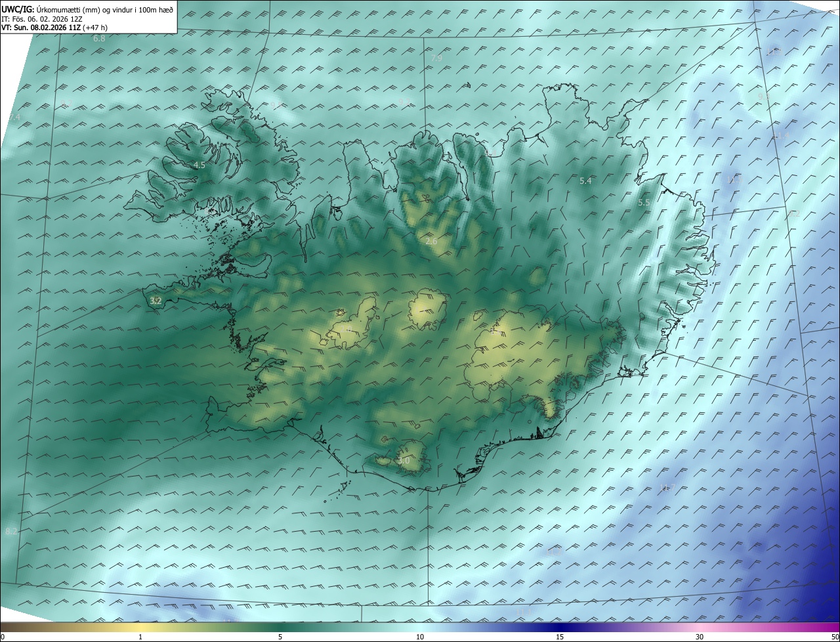Click the map title 'Úrkomumætti (mm) og vindur í 100m hæð'
This screenshot has height=642, width=840.
pos(105,10)
